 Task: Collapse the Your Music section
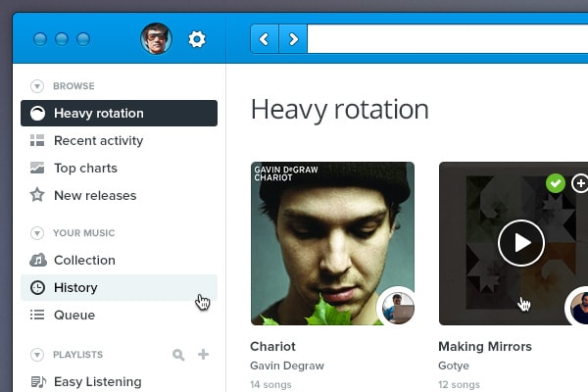click(37, 233)
